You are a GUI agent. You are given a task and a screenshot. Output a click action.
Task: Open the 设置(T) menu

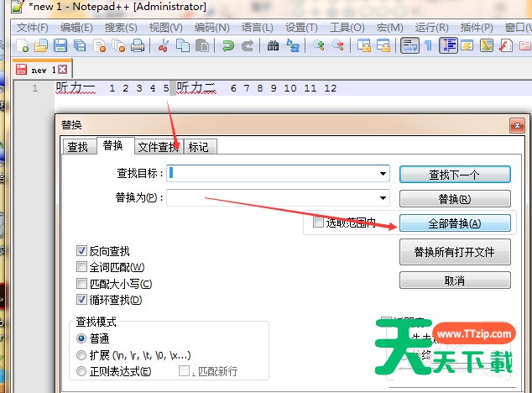click(301, 28)
